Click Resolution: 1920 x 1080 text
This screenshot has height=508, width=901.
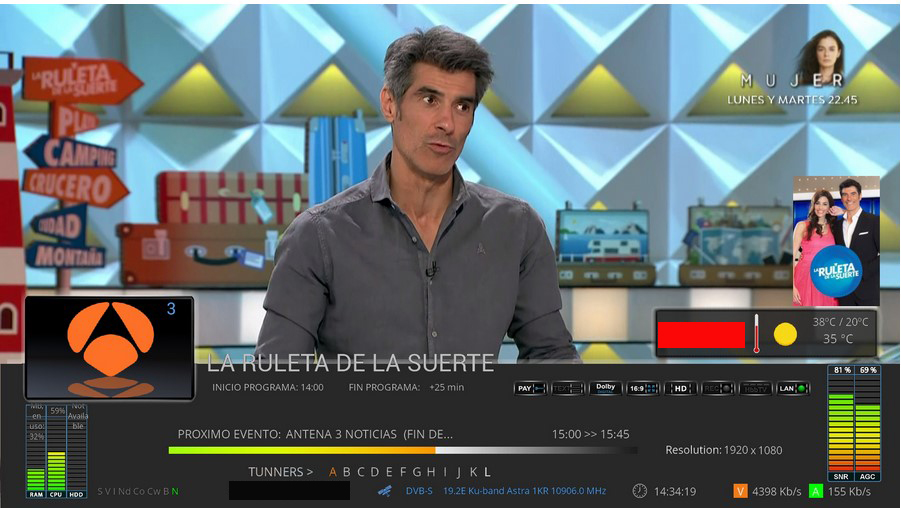coord(723,450)
